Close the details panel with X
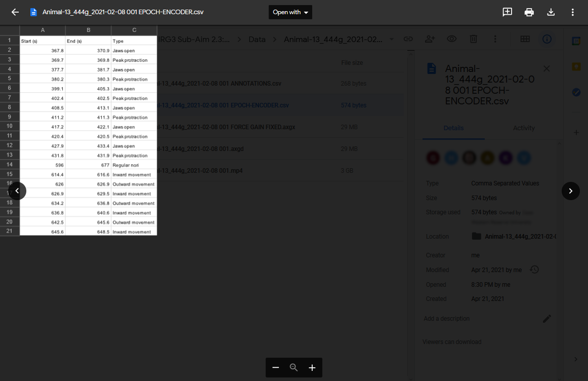 coord(547,68)
